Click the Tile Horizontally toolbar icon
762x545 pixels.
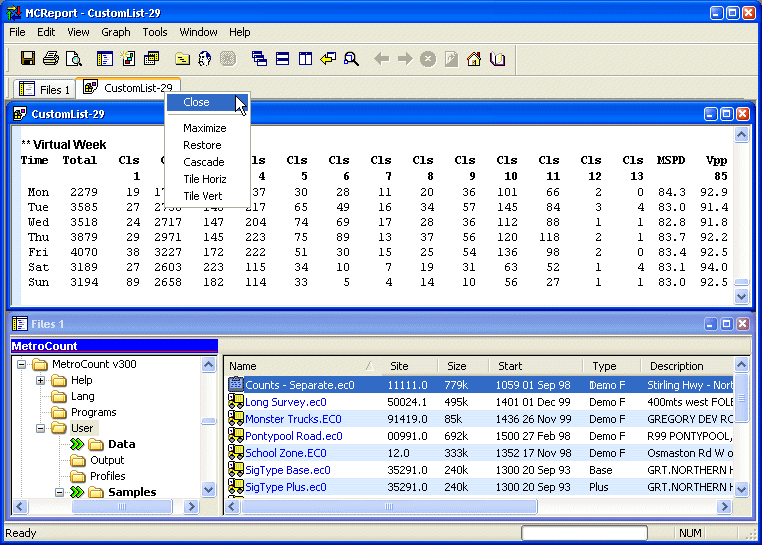[282, 59]
